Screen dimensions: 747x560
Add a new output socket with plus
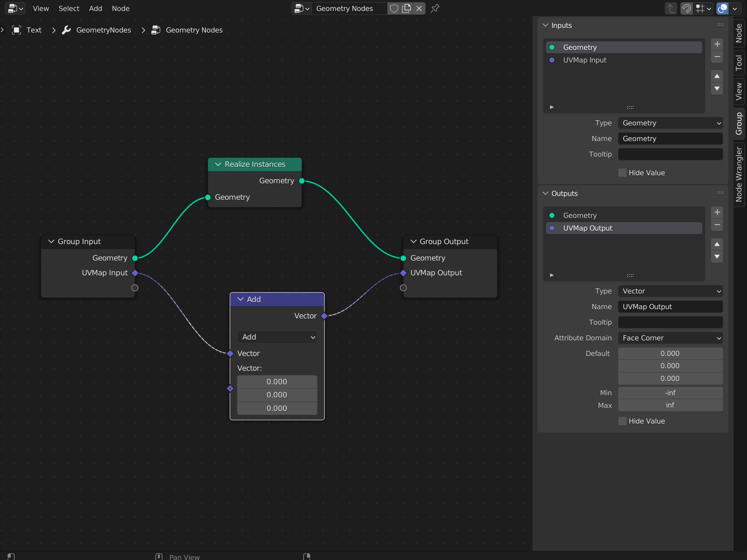(717, 212)
